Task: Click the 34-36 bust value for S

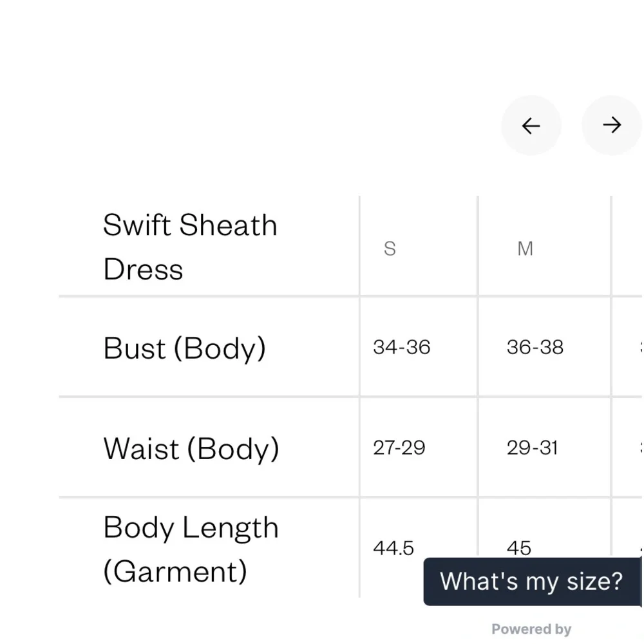Action: click(401, 347)
